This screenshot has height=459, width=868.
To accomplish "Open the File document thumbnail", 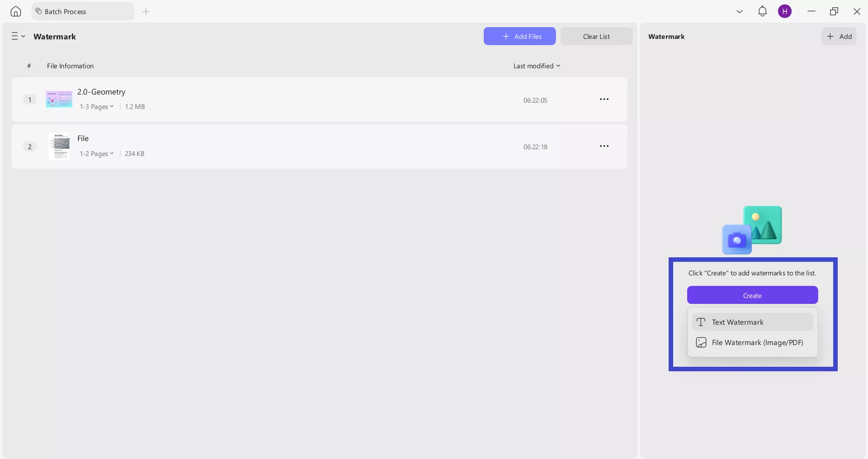I will tap(59, 147).
